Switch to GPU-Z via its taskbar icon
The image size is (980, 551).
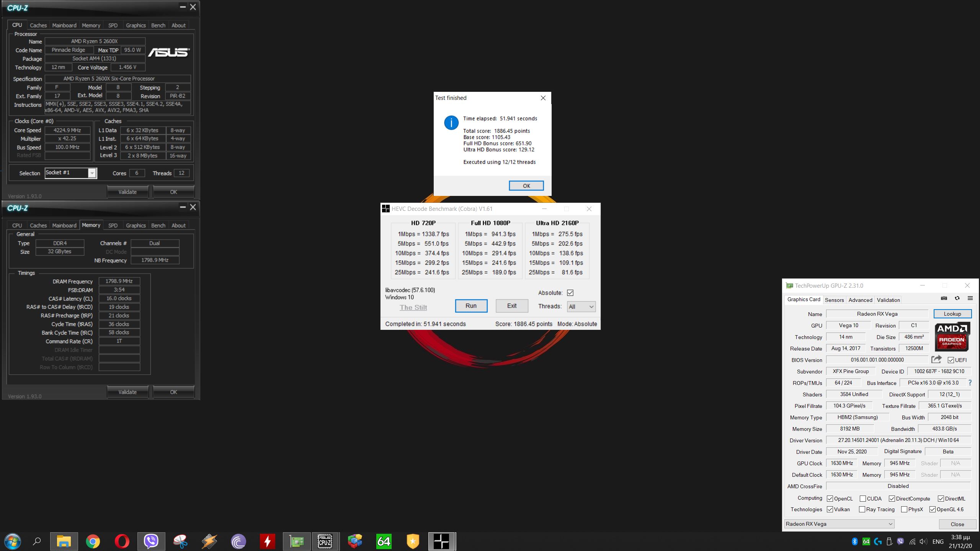click(x=297, y=541)
